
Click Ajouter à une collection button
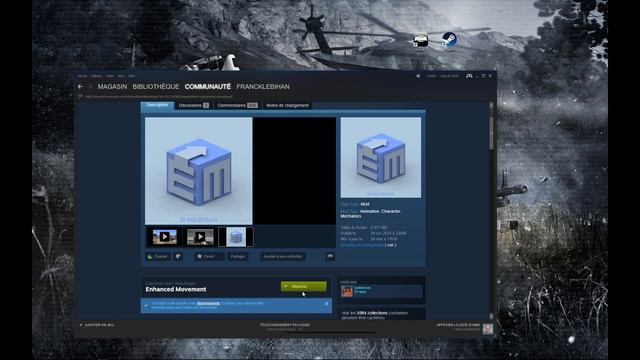tap(283, 256)
